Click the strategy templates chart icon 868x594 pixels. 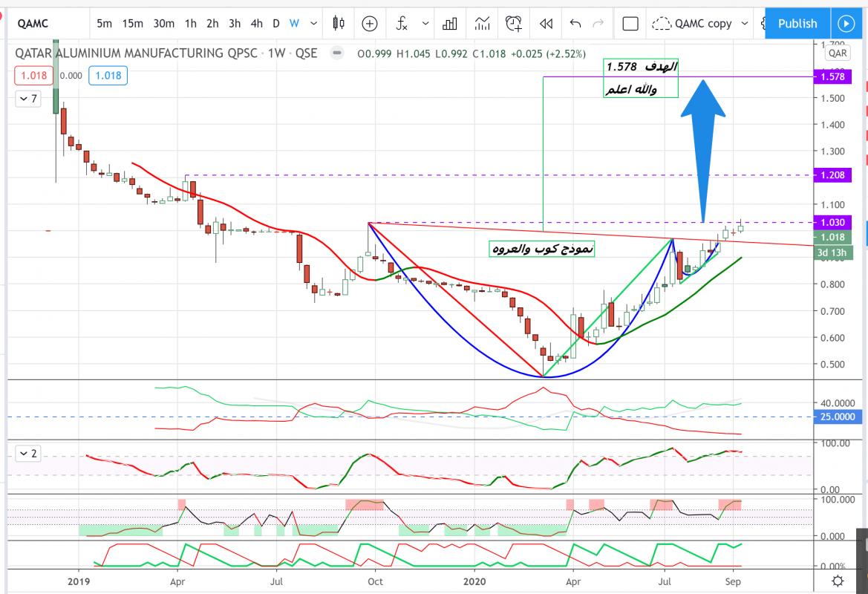tap(482, 24)
